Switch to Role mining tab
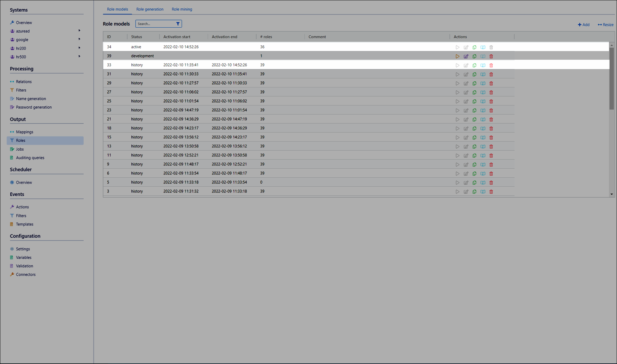 182,9
